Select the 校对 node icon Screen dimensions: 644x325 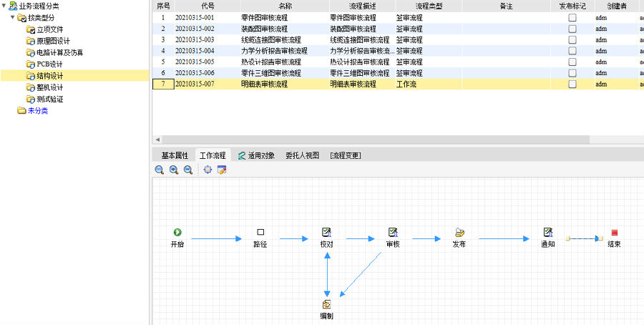click(x=326, y=233)
